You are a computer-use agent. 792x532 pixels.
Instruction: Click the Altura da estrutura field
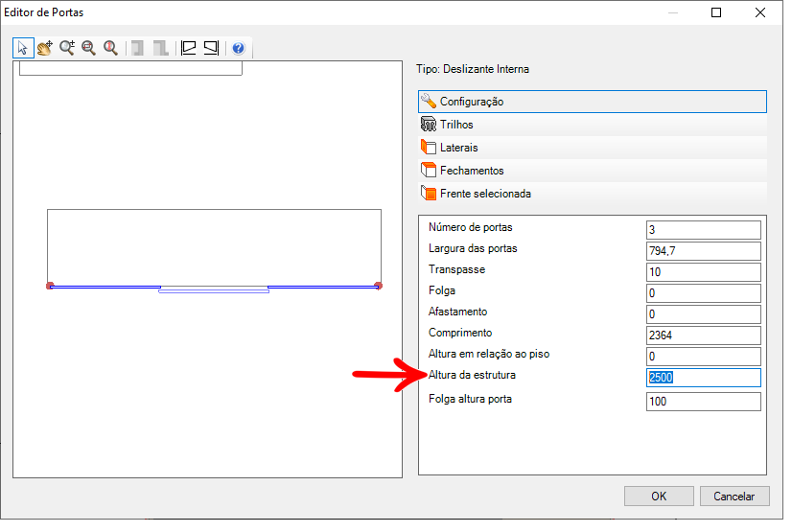[703, 378]
